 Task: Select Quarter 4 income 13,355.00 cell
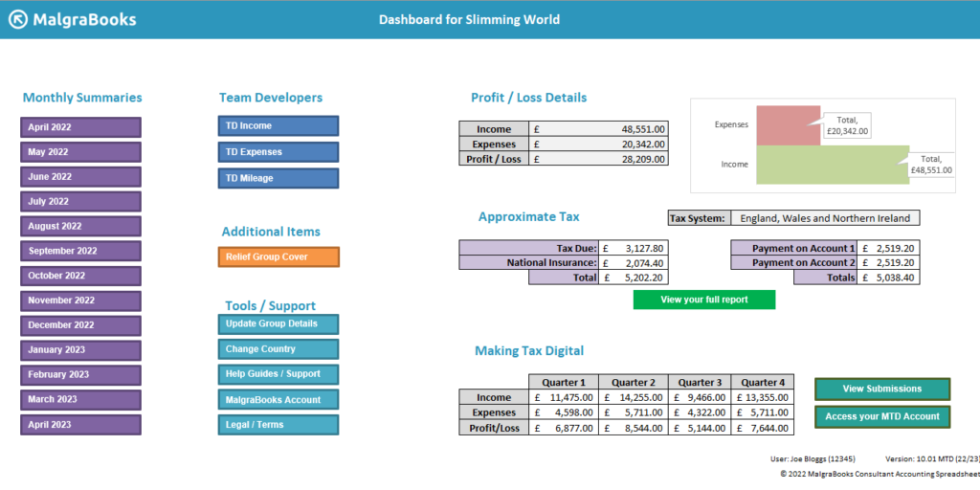click(x=763, y=397)
